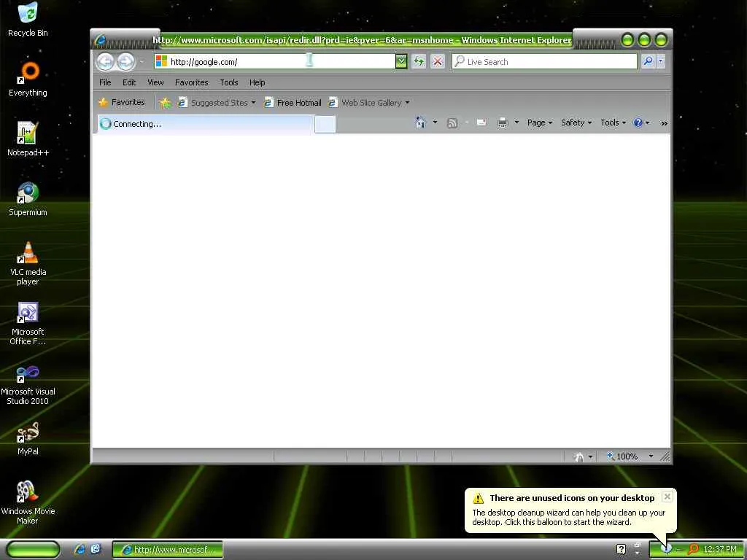The height and width of the screenshot is (560, 747).
Task: Stop loading with the red X button
Action: tap(438, 61)
